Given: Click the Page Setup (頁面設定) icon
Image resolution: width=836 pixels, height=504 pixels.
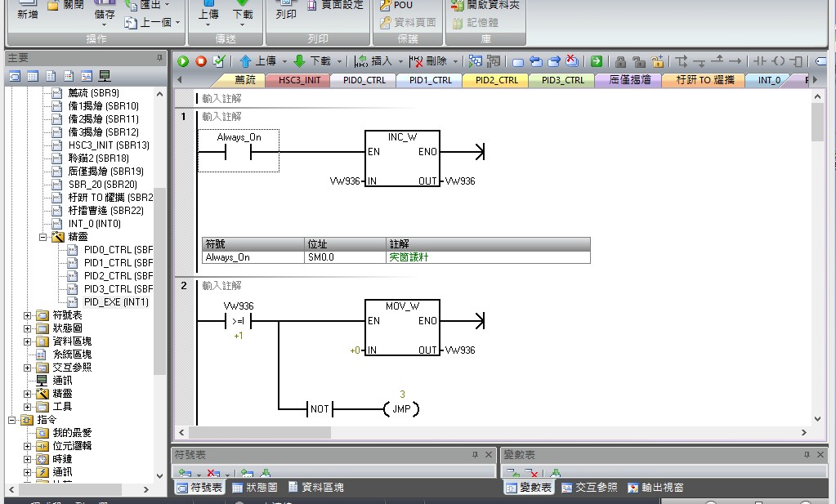Looking at the screenshot, I should (x=335, y=5).
